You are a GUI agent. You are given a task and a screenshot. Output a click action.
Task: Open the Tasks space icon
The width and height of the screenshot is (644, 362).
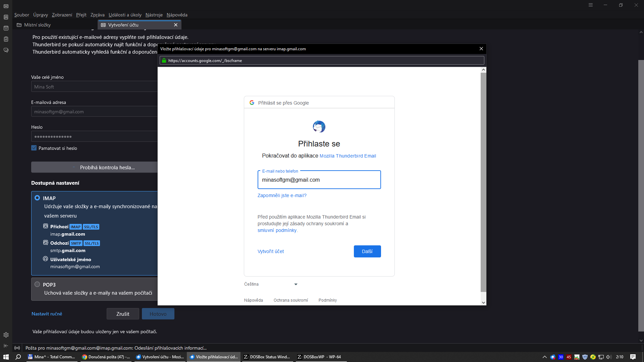coord(6,39)
